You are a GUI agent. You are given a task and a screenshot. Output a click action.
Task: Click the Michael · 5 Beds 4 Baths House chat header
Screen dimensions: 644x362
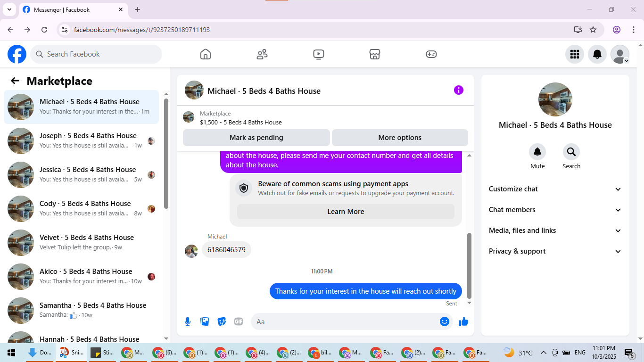pyautogui.click(x=264, y=91)
